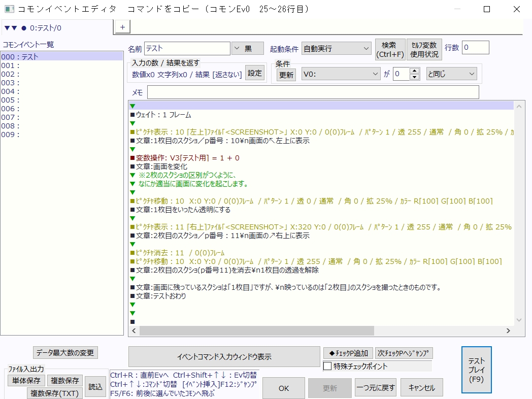Open the 黒 color dropdown
532x399 pixels.
pos(248,48)
